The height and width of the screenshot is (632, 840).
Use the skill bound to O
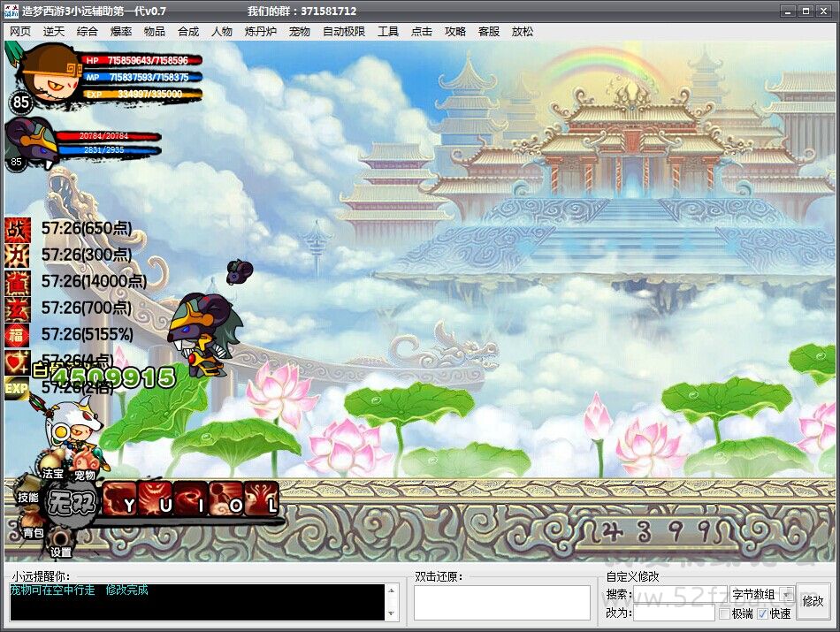coord(225,499)
